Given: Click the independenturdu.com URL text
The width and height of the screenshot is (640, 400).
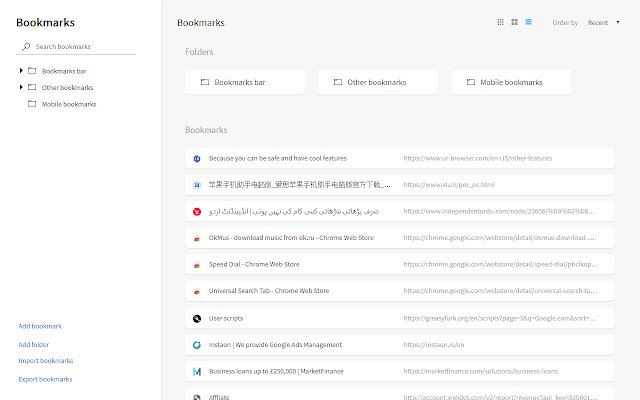Looking at the screenshot, I should click(x=499, y=211).
